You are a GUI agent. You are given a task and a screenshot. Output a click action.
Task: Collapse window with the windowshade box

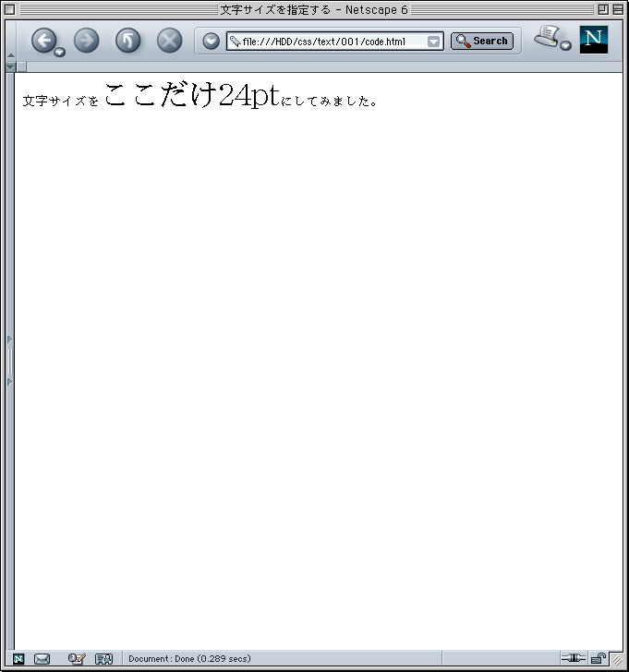click(x=618, y=9)
